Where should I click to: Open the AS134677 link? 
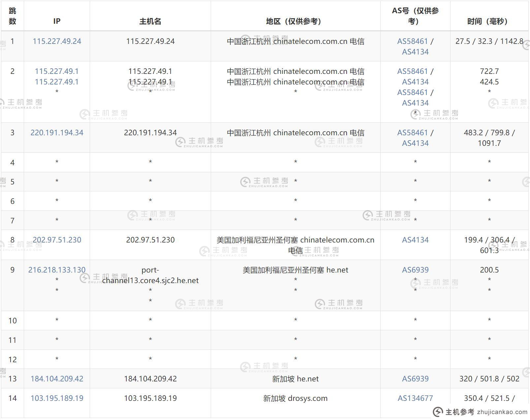pos(415,398)
